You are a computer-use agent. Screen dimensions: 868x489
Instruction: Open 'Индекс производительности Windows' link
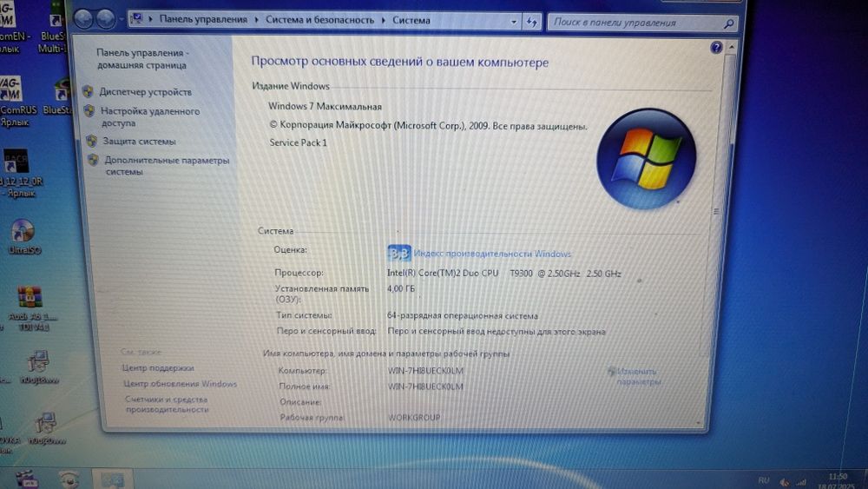(492, 254)
